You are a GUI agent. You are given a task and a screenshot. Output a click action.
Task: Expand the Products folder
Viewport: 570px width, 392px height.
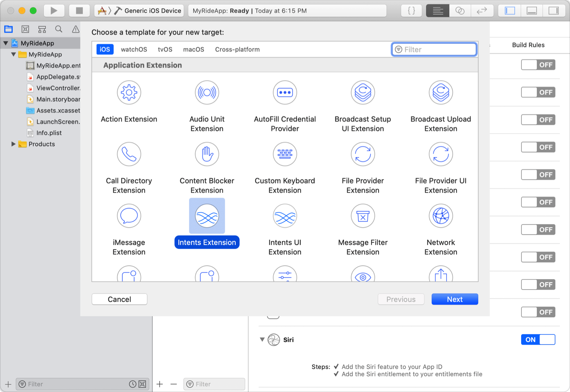pyautogui.click(x=14, y=144)
